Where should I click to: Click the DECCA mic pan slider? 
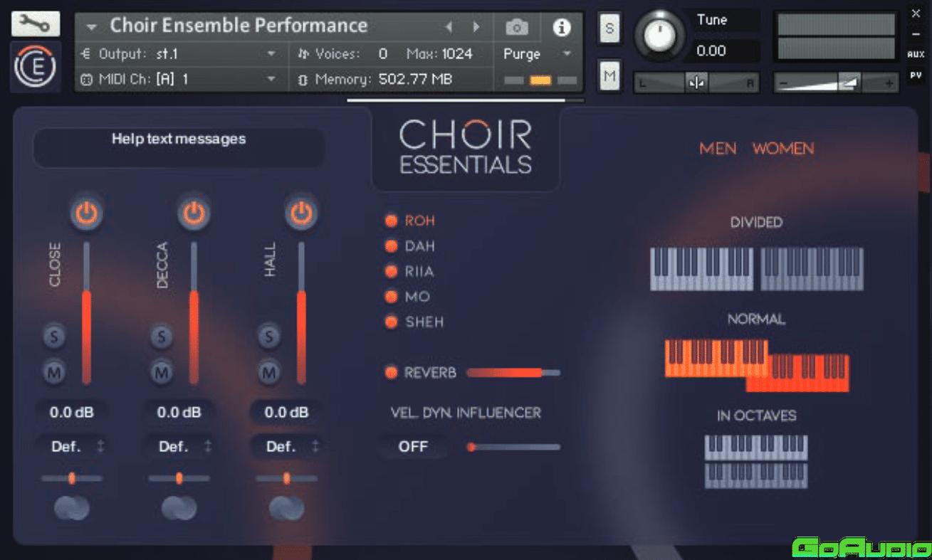[x=179, y=478]
